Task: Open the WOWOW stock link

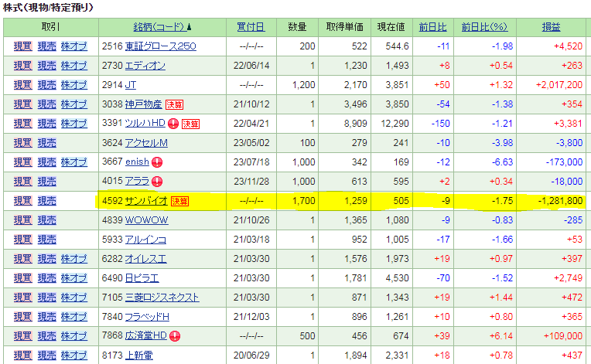Action: click(x=147, y=220)
